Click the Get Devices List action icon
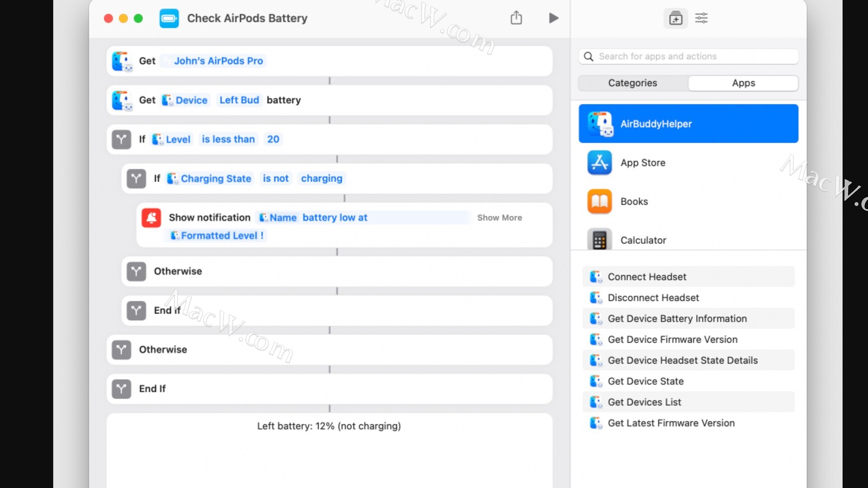The image size is (868, 488). click(596, 402)
